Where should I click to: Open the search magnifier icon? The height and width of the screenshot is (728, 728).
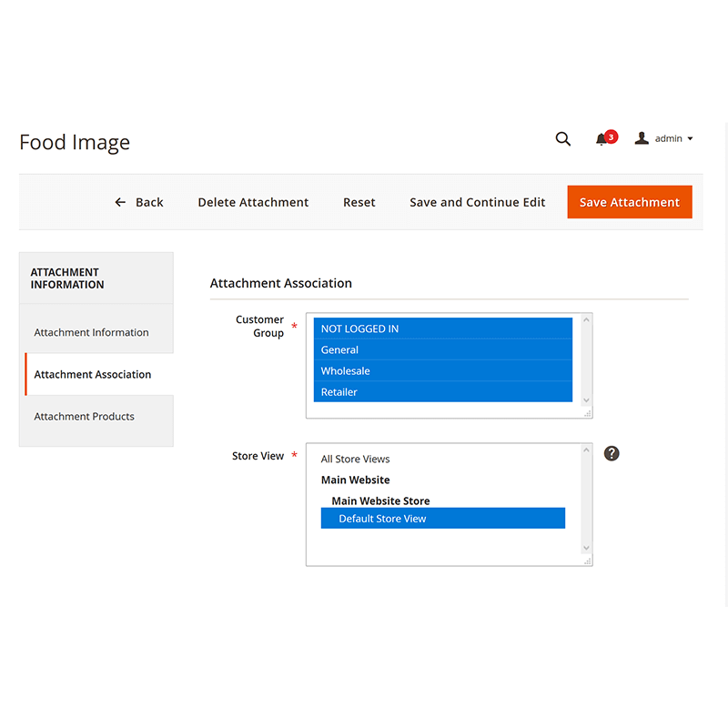pyautogui.click(x=563, y=139)
